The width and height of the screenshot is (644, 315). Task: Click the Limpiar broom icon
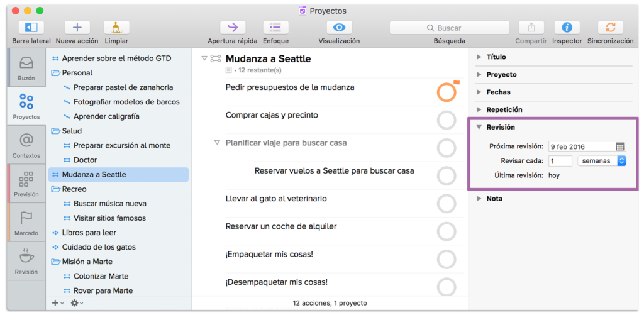pos(116,28)
